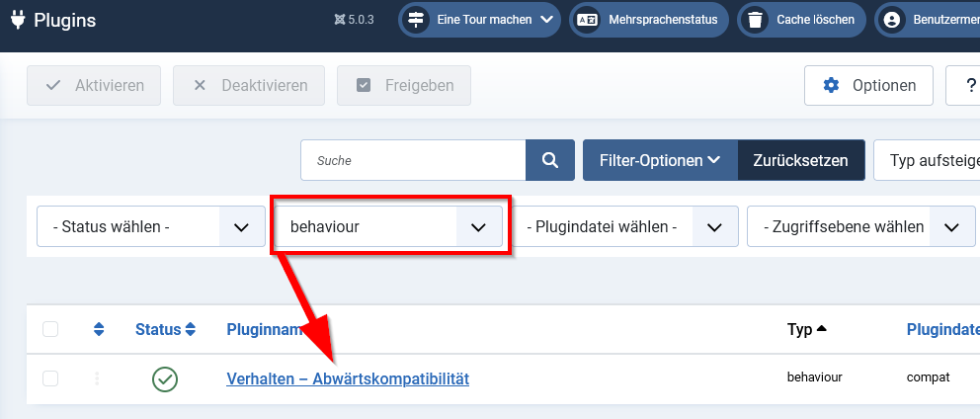
Task: Click the green enabled status checkmark
Action: 165,378
